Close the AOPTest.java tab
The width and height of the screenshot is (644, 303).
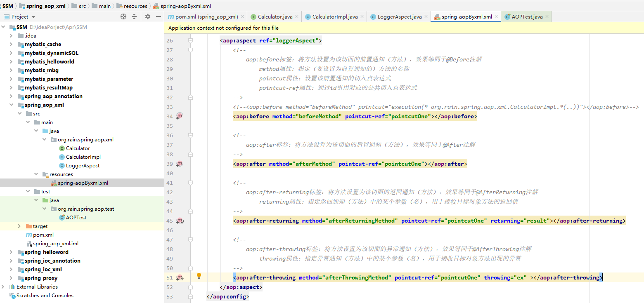[547, 16]
